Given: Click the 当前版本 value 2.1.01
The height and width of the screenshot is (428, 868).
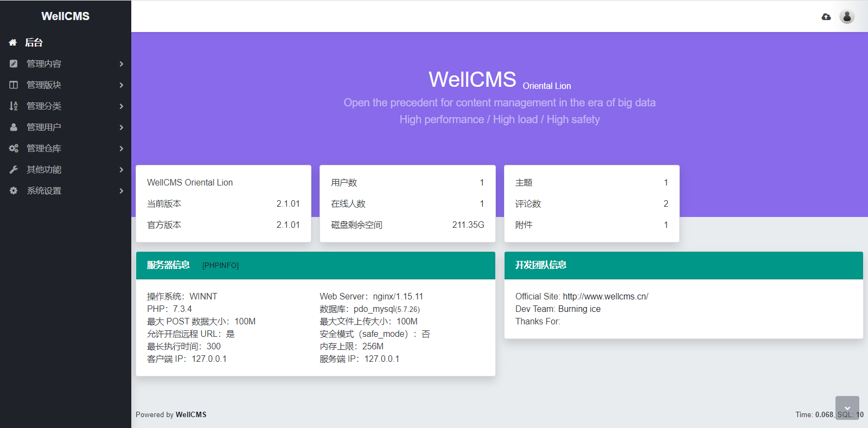Looking at the screenshot, I should [288, 203].
